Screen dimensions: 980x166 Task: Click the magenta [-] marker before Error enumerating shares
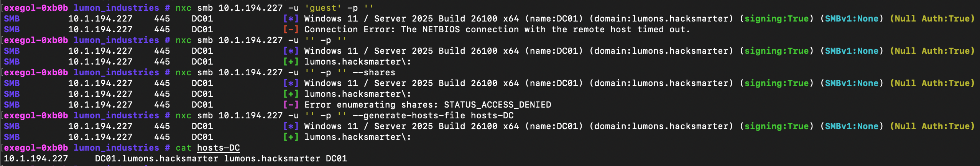291,105
